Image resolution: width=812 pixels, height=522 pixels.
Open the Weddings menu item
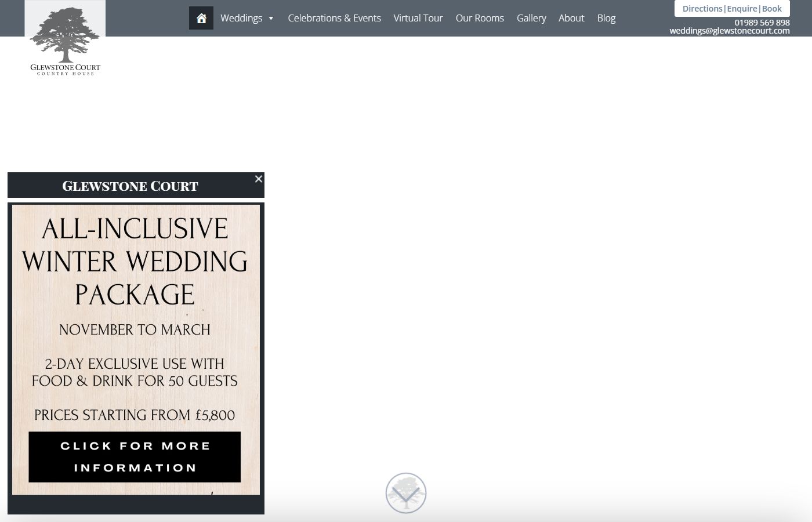pyautogui.click(x=241, y=18)
